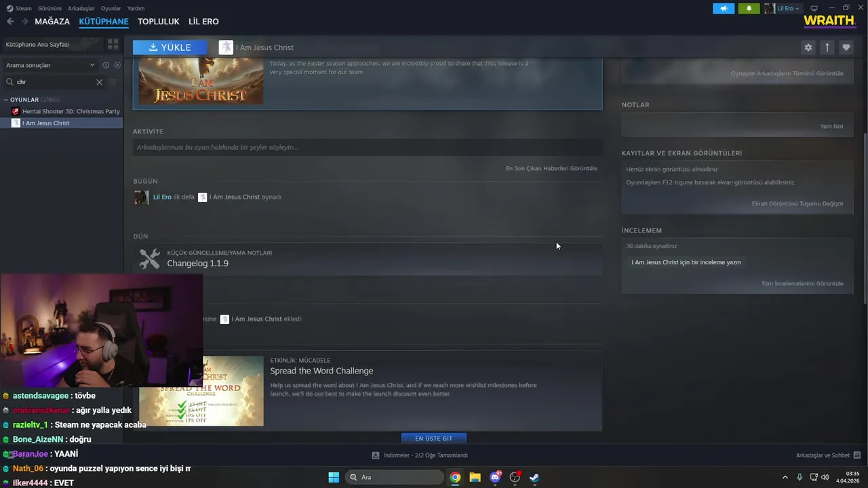Viewport: 868px width, 488px height.
Task: Open the notifications bell
Action: 749,8
